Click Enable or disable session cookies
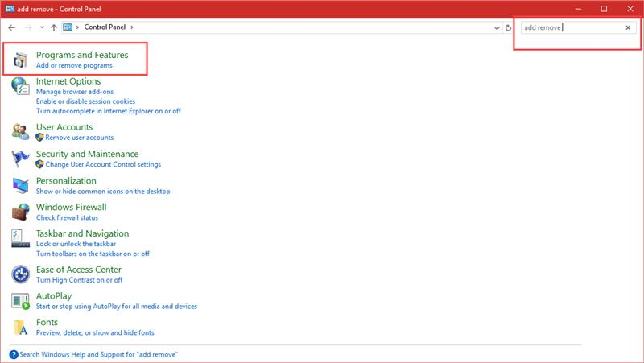The width and height of the screenshot is (644, 363). (x=85, y=101)
